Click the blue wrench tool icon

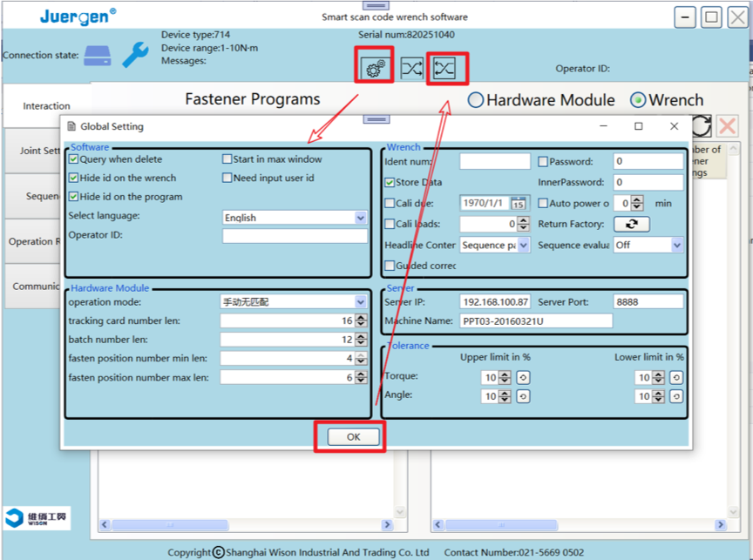[x=135, y=55]
